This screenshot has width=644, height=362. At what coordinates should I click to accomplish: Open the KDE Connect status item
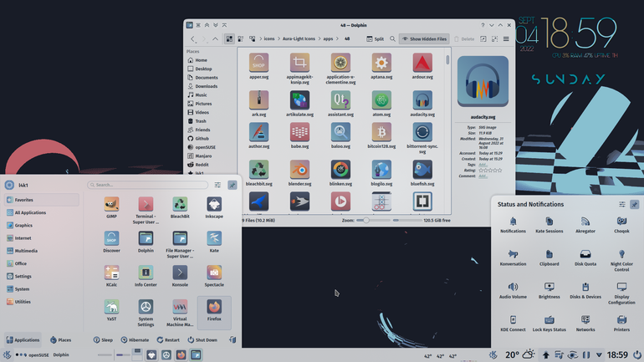tap(513, 323)
